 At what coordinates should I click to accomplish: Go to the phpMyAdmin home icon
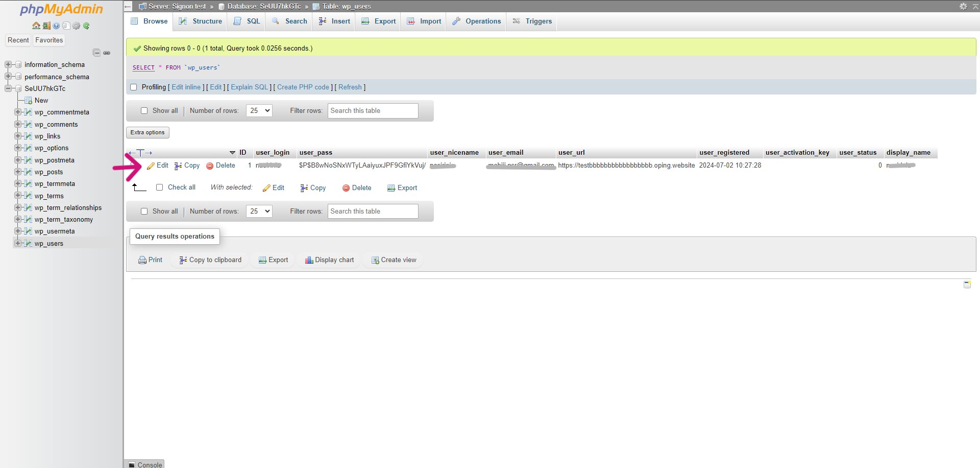click(36, 26)
